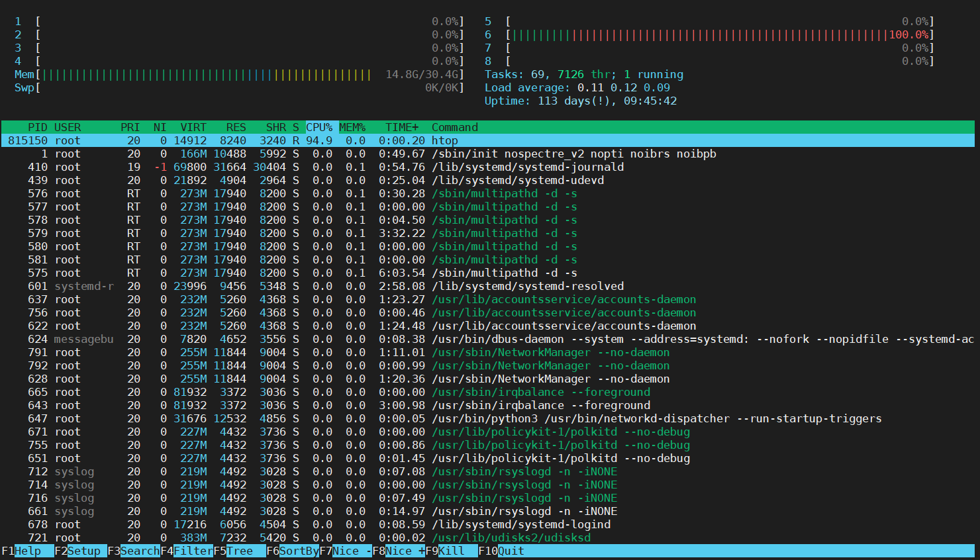Sort by PRI column header

tap(130, 127)
